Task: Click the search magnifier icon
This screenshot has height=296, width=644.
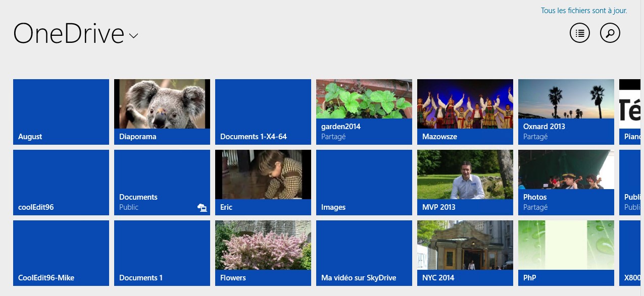Action: coord(610,33)
